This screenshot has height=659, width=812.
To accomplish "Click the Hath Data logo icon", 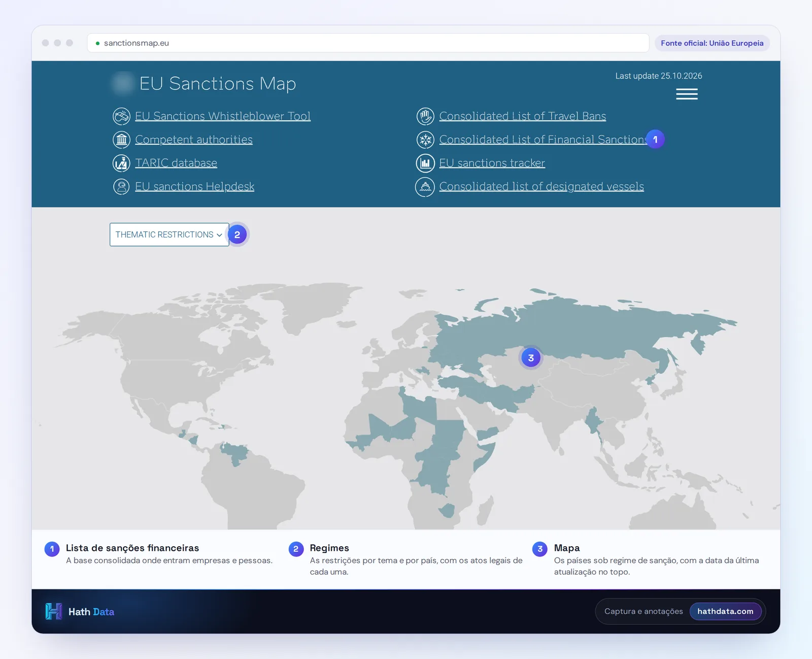I will coord(54,611).
